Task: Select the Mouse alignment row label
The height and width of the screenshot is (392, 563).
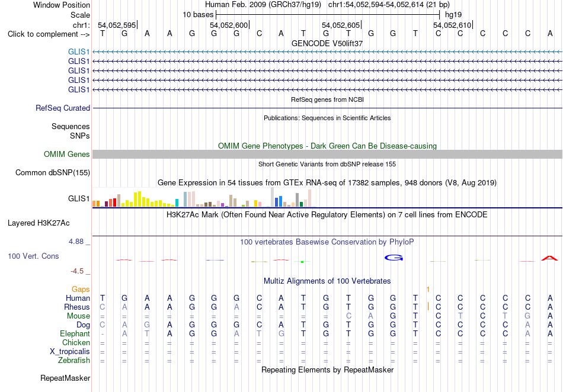Action: 78,316
